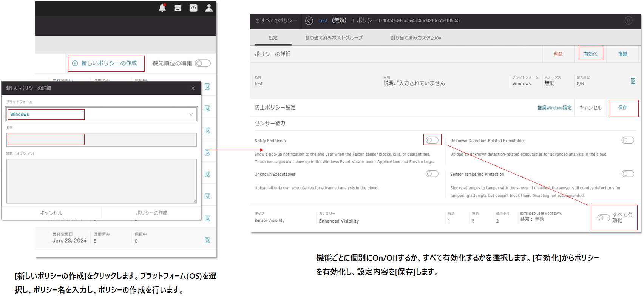Select 割り当て済みカスタムIOA tab
This screenshot has width=644, height=303.
pyautogui.click(x=416, y=38)
